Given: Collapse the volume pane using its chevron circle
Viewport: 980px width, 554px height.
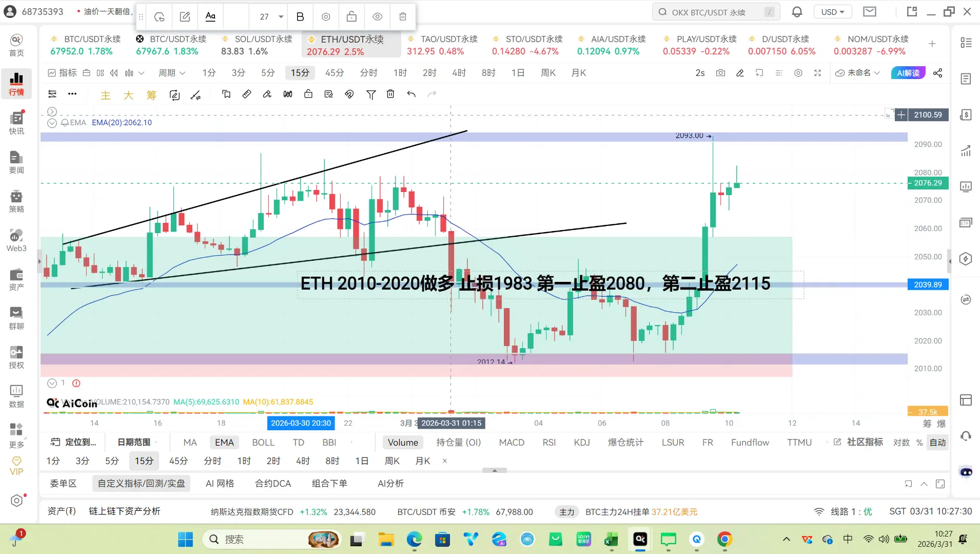Looking at the screenshot, I should 52,383.
